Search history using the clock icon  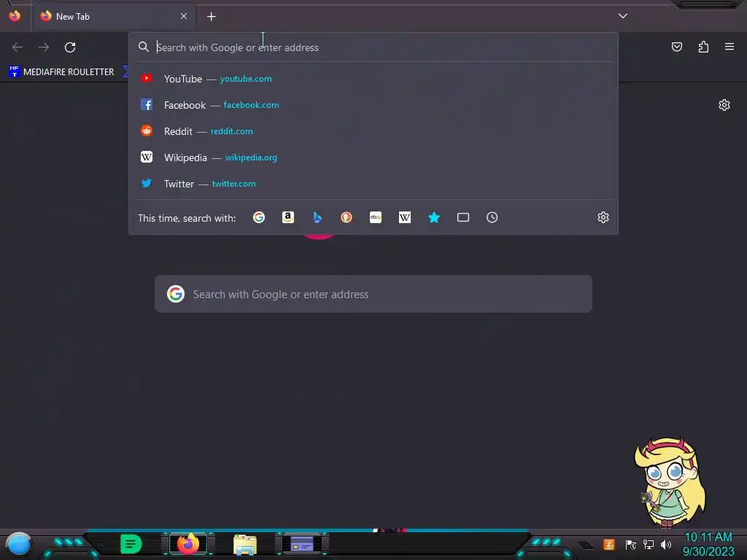point(492,217)
